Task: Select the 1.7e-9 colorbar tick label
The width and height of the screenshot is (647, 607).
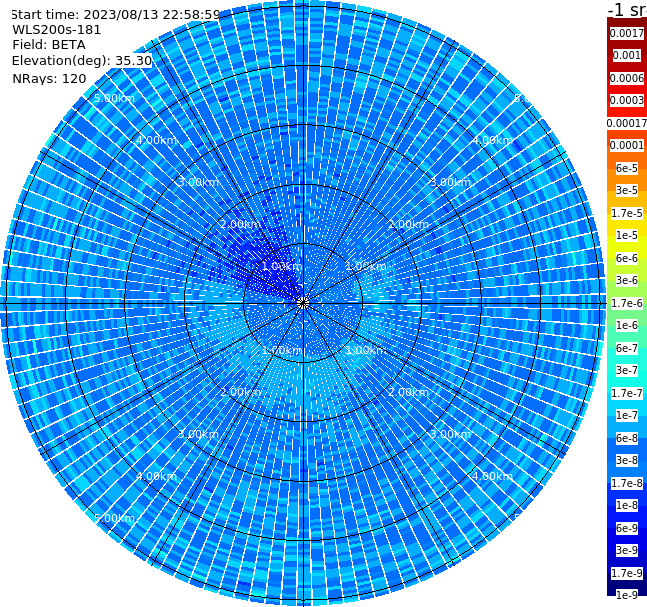Action: point(626,573)
